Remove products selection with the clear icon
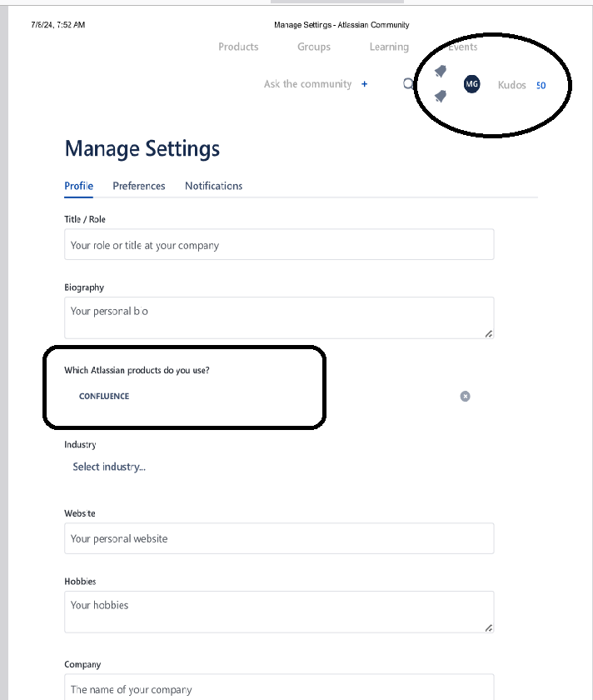This screenshot has width=593, height=700. (465, 397)
